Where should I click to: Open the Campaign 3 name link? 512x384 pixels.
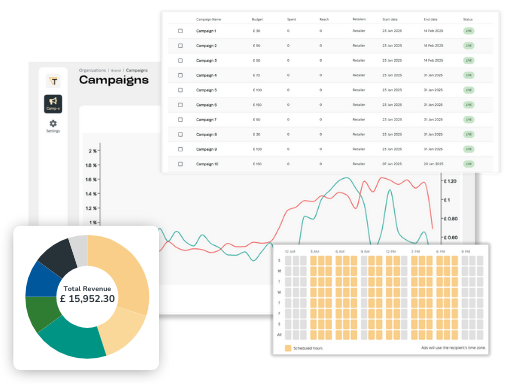206,60
